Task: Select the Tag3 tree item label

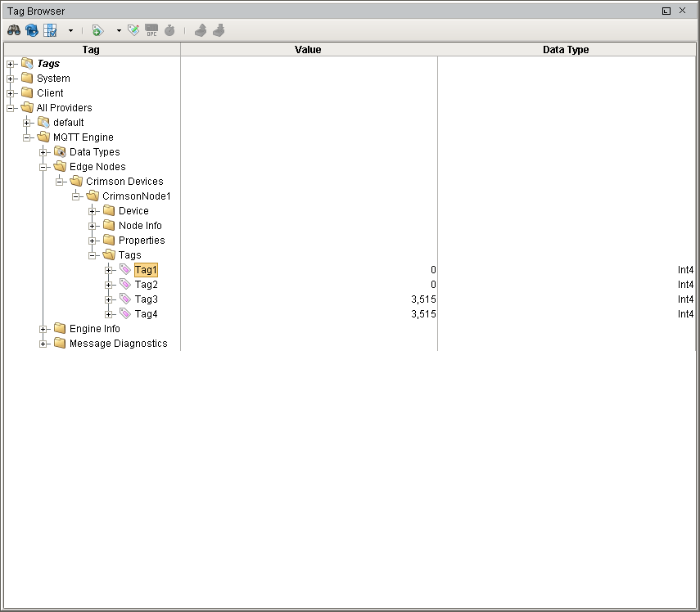Action: 146,299
